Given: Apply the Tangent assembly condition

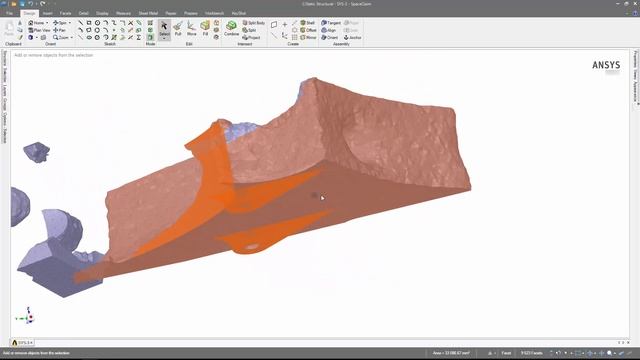Looking at the screenshot, I should [x=331, y=23].
